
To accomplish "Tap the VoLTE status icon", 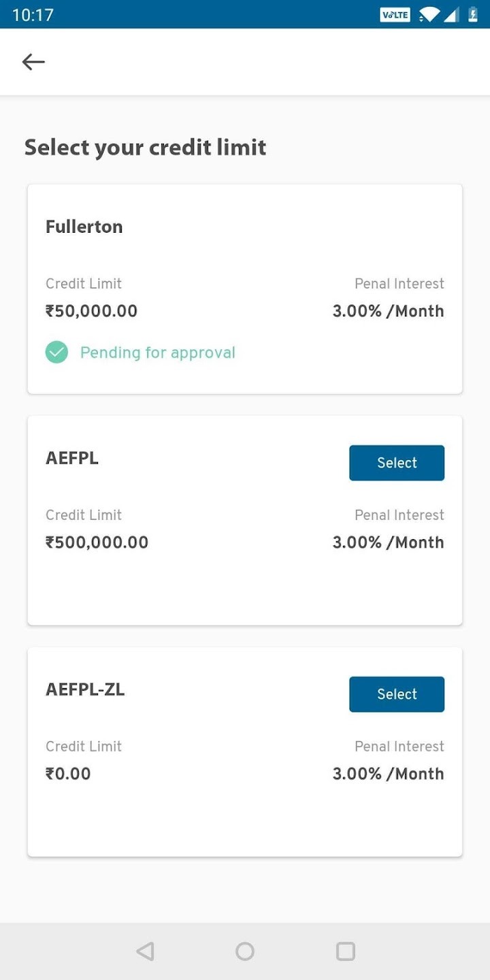I will click(x=395, y=14).
